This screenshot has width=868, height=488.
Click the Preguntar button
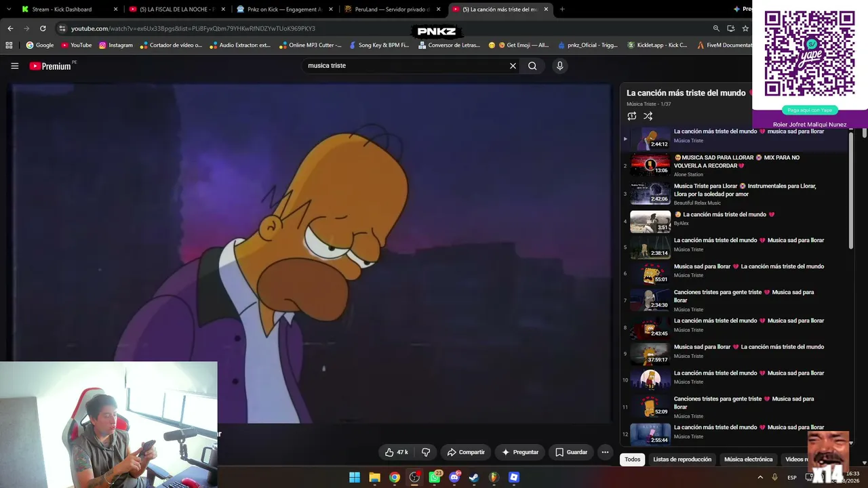[521, 452]
